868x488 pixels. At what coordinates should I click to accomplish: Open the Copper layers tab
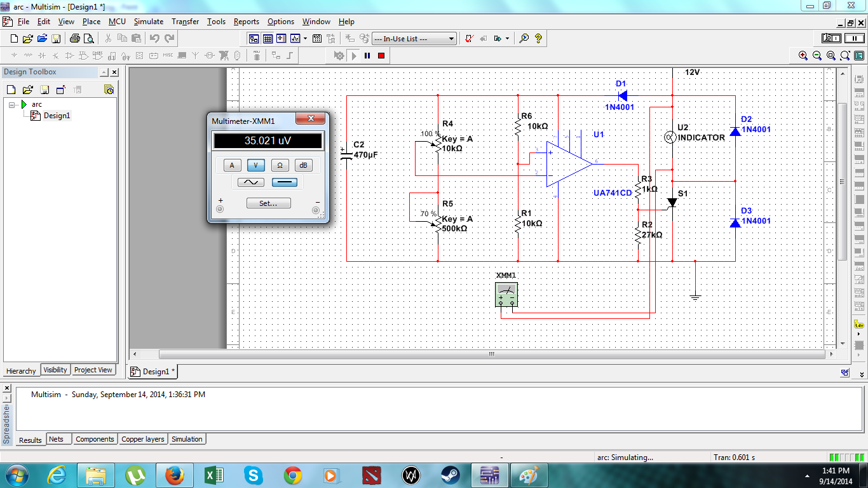point(143,439)
